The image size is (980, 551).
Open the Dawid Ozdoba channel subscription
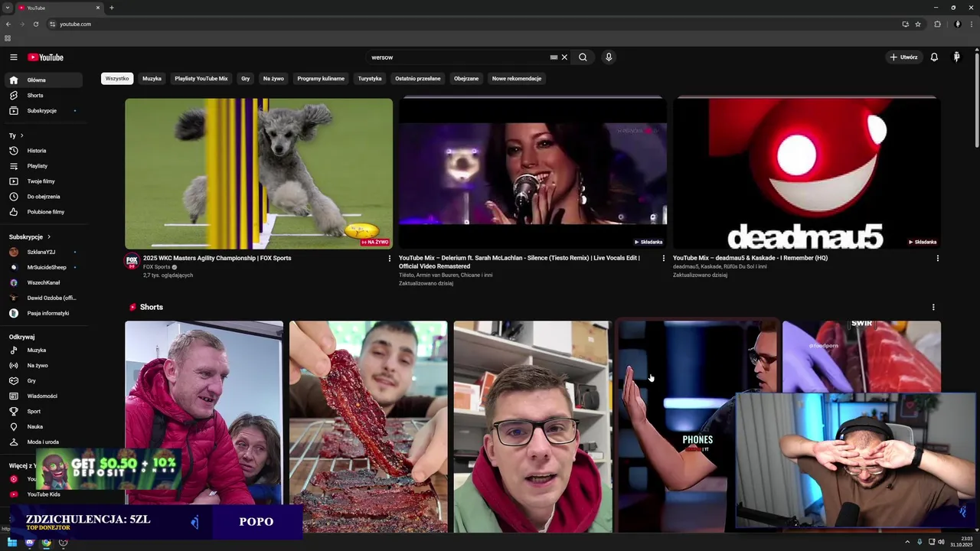[44, 298]
